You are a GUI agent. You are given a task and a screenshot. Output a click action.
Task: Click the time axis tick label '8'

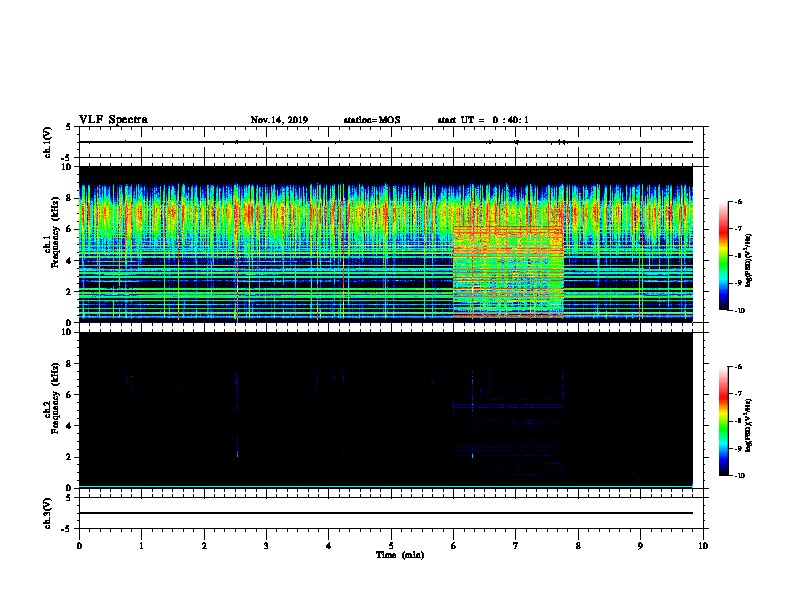pyautogui.click(x=578, y=546)
